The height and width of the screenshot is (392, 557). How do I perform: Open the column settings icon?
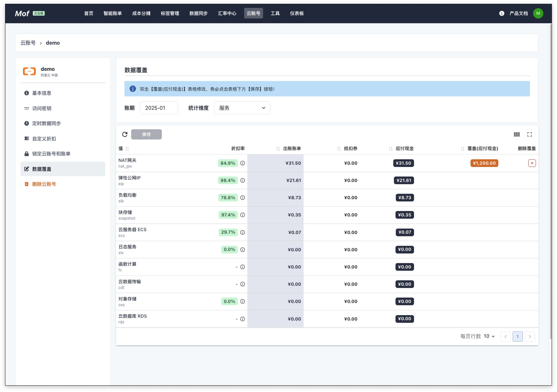click(517, 134)
